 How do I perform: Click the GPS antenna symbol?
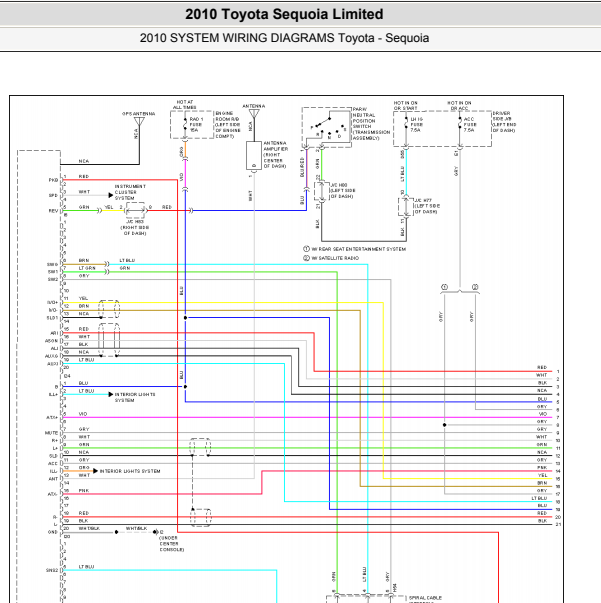139,122
